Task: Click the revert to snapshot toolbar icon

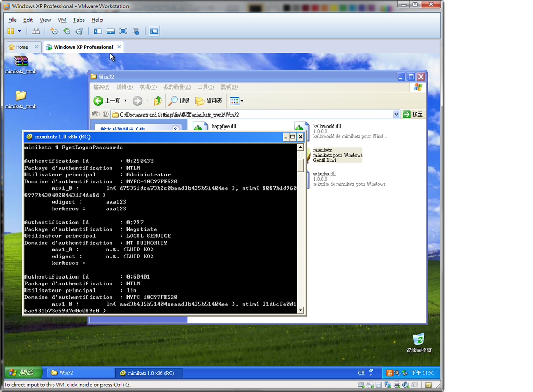Action: (67, 31)
